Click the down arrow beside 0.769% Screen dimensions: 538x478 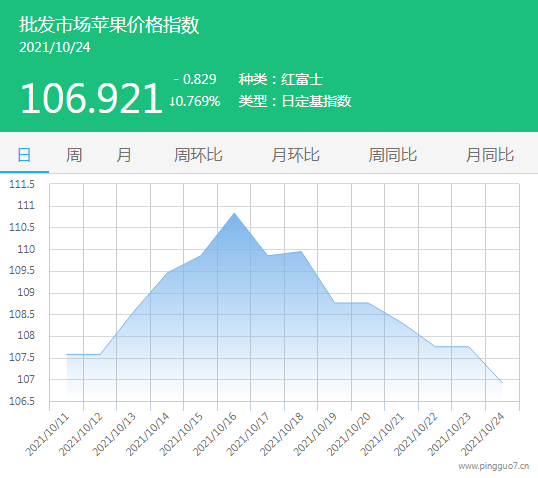click(x=173, y=101)
